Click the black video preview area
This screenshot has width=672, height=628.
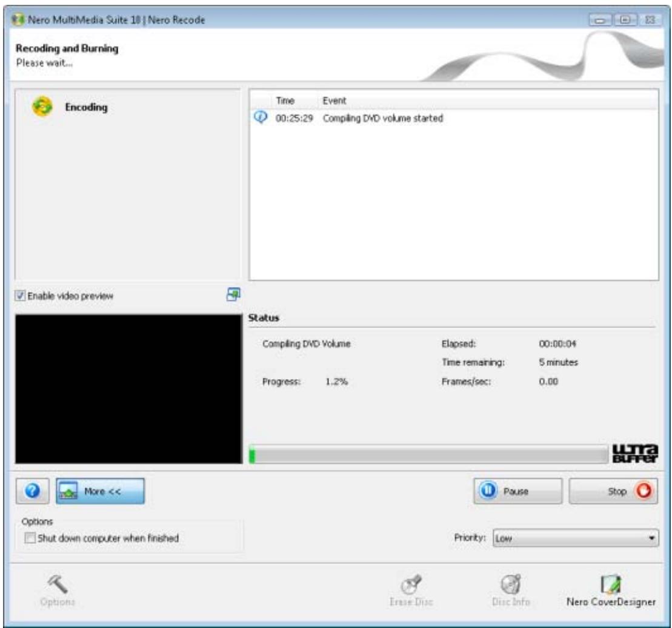(128, 389)
